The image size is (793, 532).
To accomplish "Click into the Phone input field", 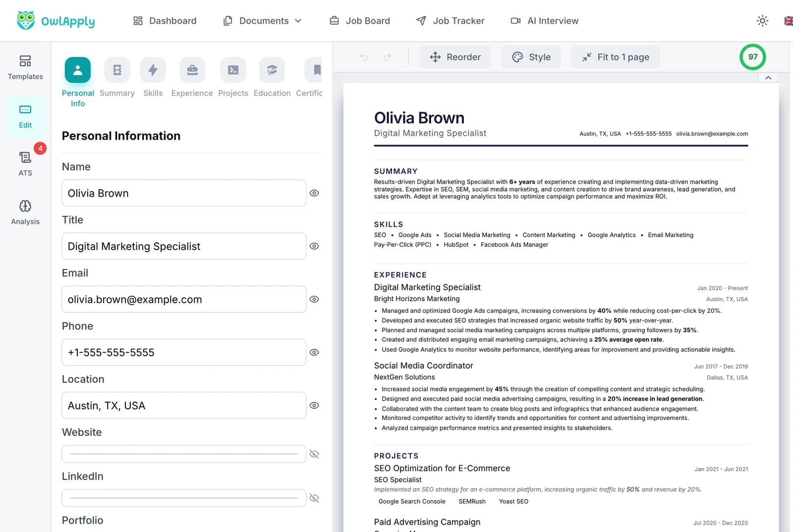I will coord(184,352).
